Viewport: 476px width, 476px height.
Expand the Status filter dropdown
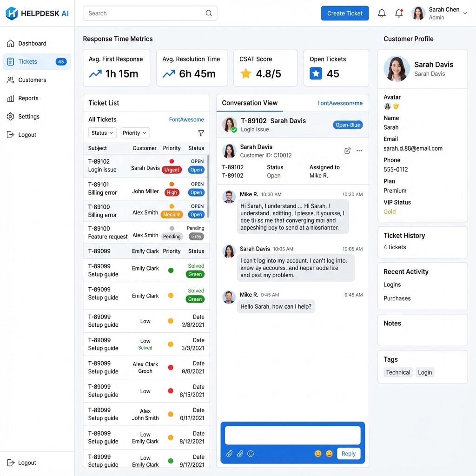pos(102,133)
